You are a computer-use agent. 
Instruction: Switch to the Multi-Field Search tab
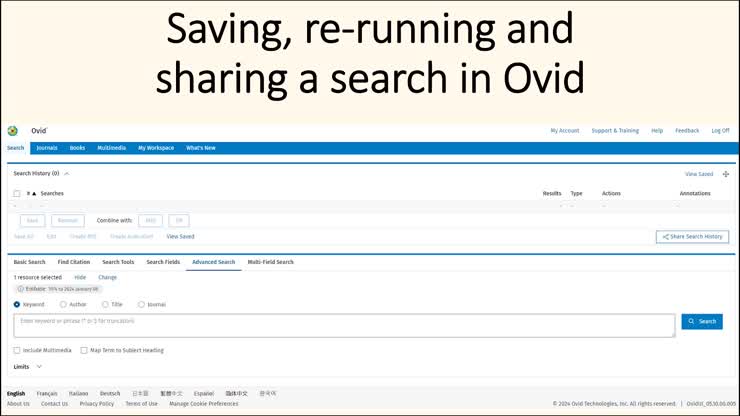[x=270, y=262]
